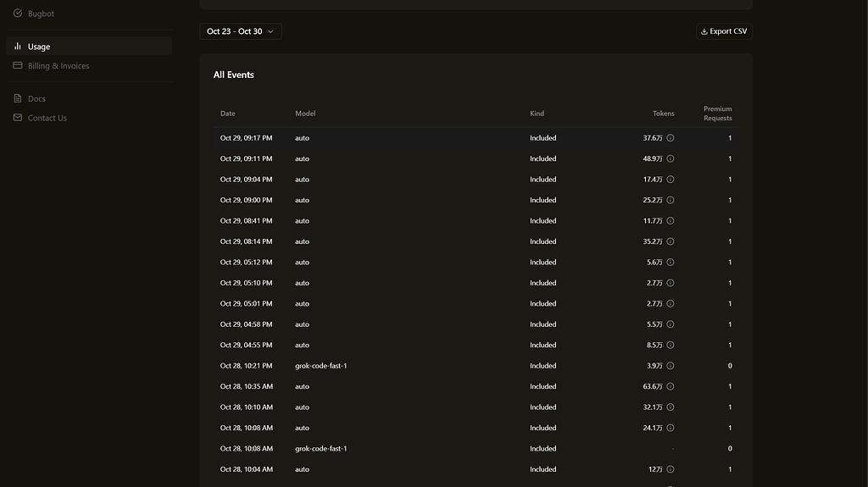The image size is (868, 487).
Task: Select Usage in the sidebar
Action: (x=88, y=47)
